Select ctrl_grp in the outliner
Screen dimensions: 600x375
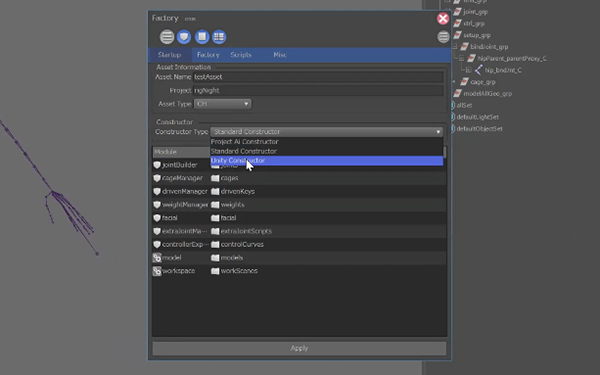tap(474, 23)
